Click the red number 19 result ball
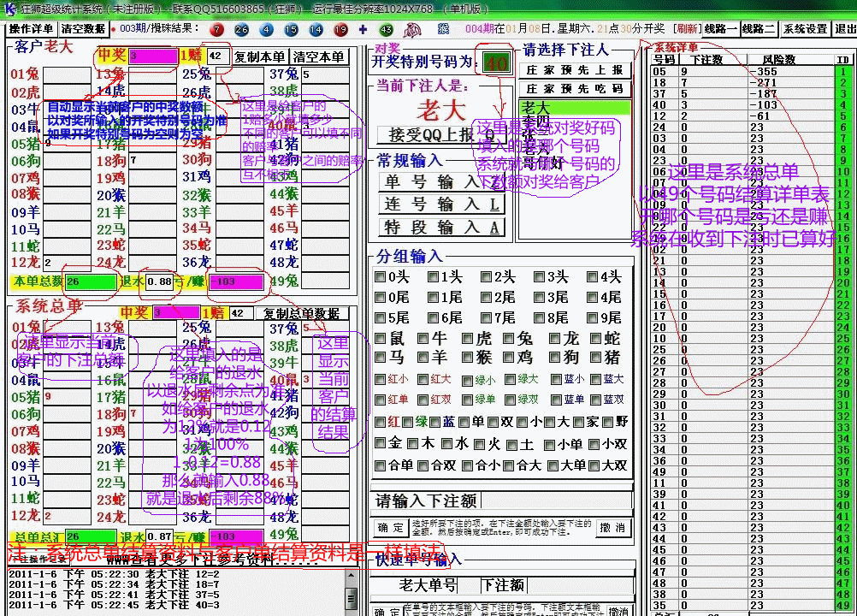Viewport: 857px width, 616px height. click(341, 29)
